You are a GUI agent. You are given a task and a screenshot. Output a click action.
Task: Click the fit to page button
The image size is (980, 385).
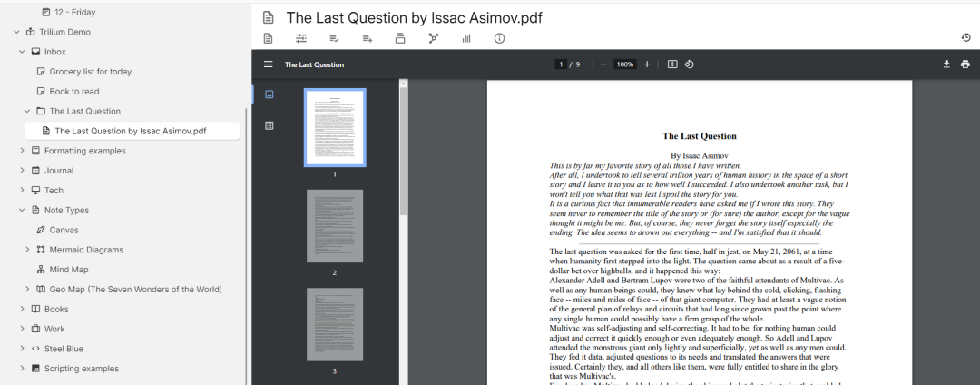click(672, 64)
